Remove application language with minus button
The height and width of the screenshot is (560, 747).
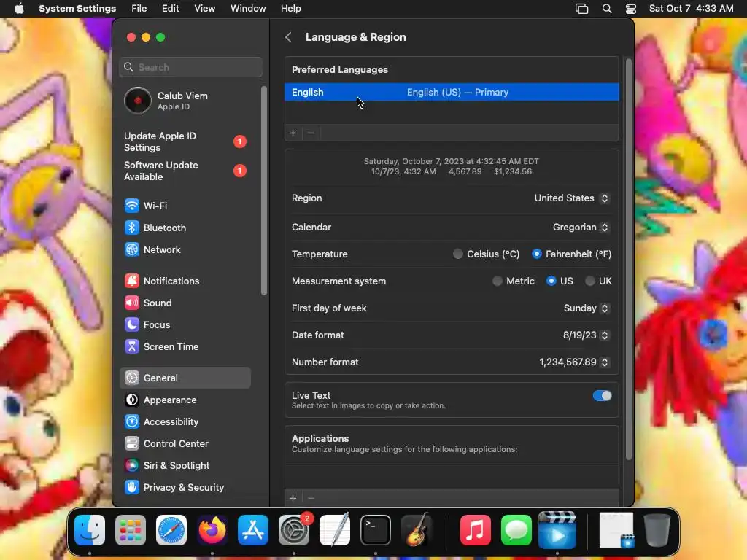click(x=311, y=498)
